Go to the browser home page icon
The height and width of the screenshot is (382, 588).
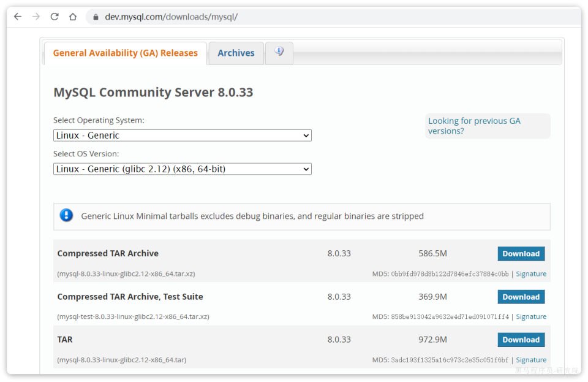point(73,17)
